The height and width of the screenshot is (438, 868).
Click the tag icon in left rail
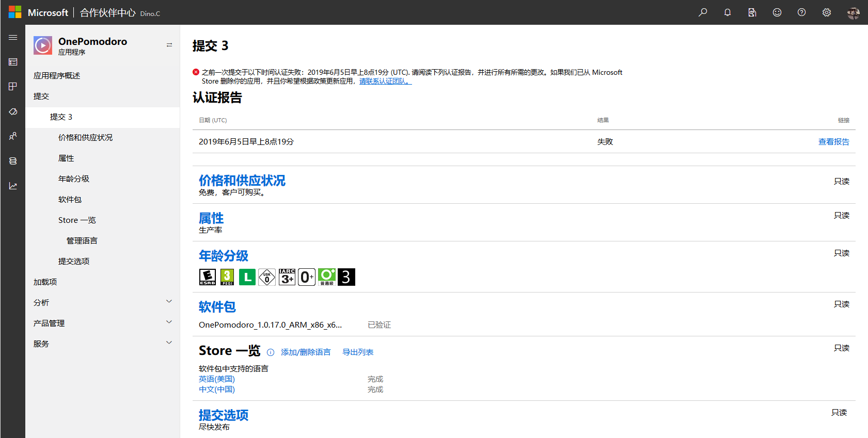[13, 111]
